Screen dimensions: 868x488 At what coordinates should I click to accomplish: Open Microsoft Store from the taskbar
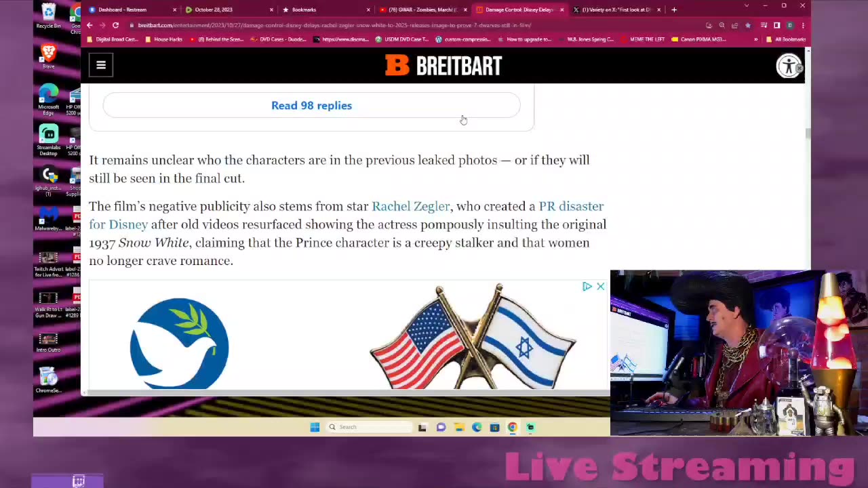494,427
